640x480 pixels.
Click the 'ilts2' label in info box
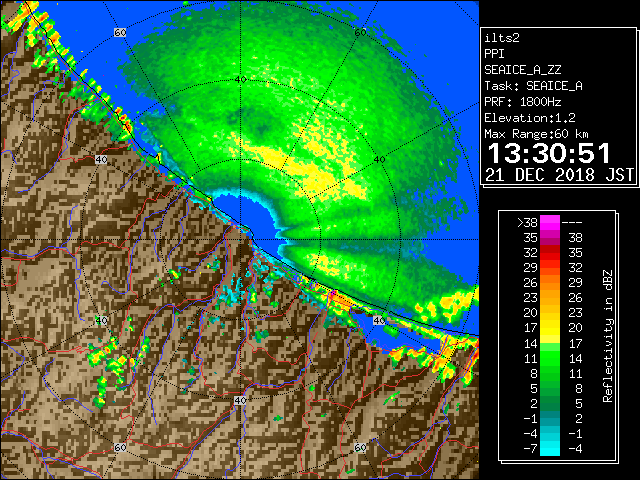coord(502,38)
